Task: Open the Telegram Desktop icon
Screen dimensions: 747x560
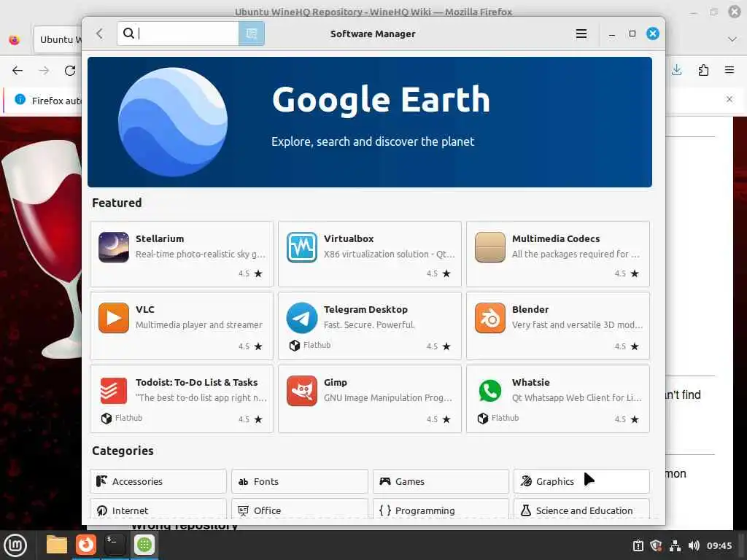Action: [x=301, y=318]
